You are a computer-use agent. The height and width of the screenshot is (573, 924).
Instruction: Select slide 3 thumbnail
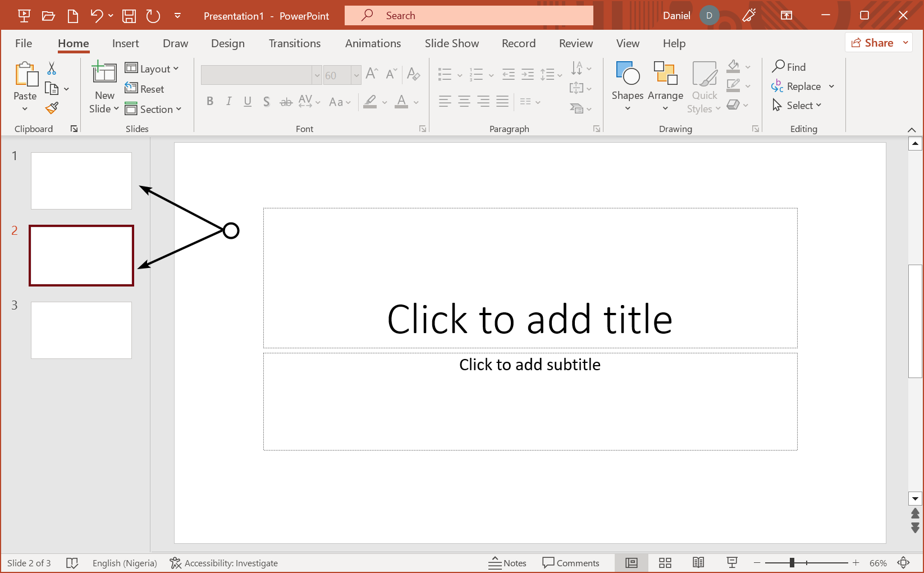pos(81,330)
